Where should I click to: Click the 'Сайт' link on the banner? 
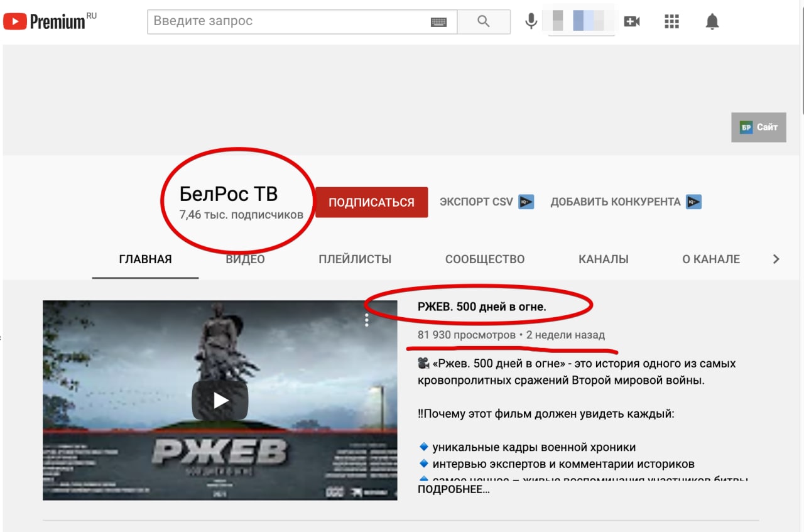759,127
